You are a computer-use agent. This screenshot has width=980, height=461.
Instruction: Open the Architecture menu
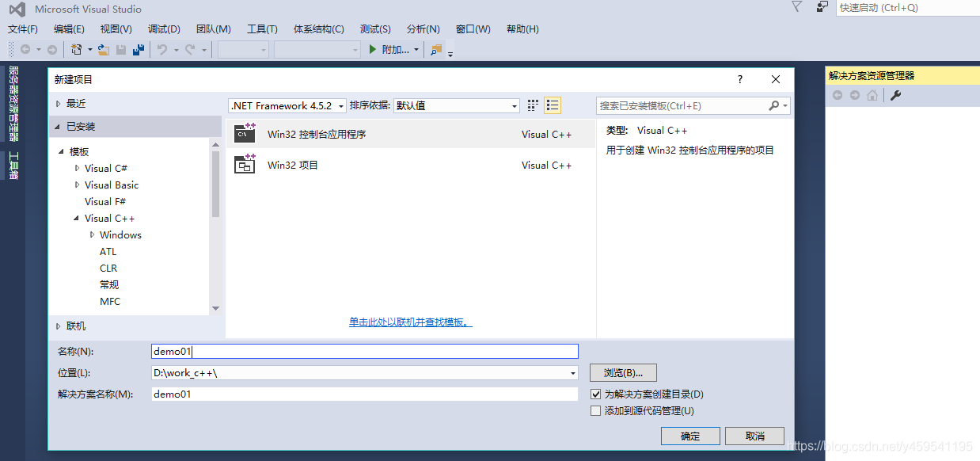(319, 29)
